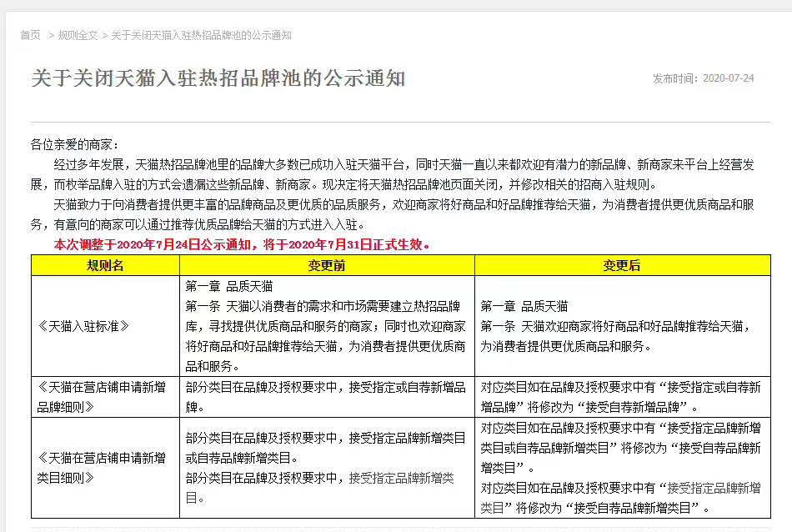
Task: Select the greeting 各位亲爱的商家：
Action: coord(76,144)
